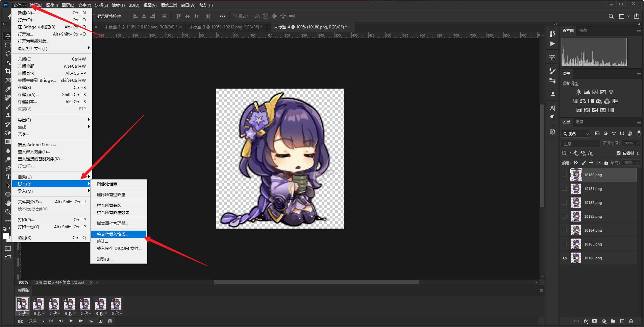This screenshot has height=327, width=644.
Task: Click the horizontal canvas scrollbar
Action: 316,282
